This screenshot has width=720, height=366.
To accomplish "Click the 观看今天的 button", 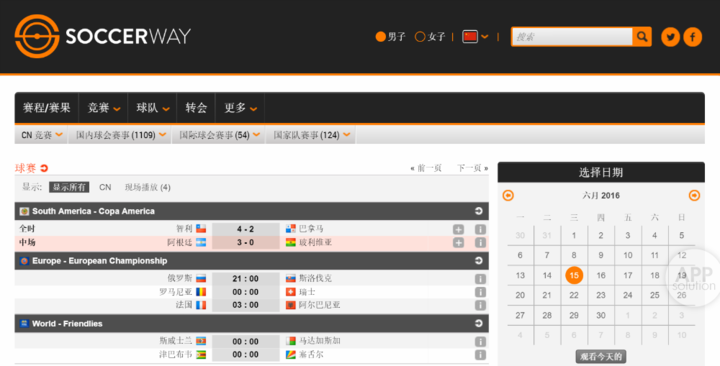I will [x=601, y=356].
